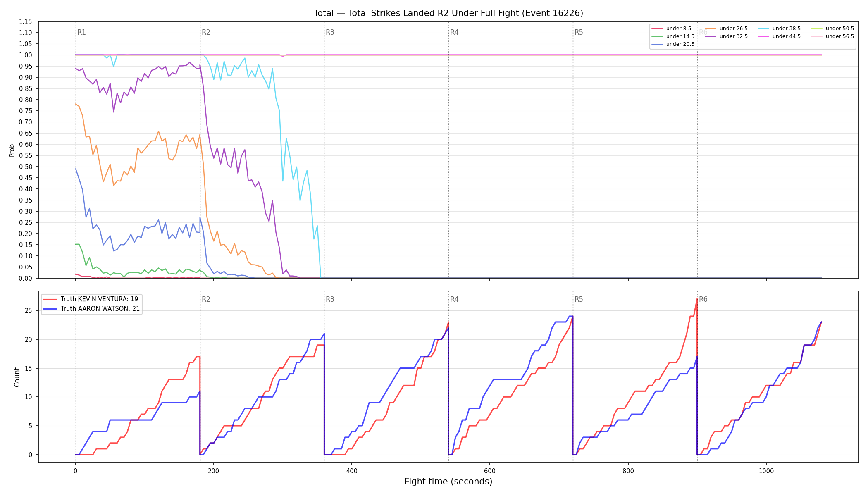The width and height of the screenshot is (868, 496).
Task: Click the 20 tick on the Count axis
Action: 29,340
